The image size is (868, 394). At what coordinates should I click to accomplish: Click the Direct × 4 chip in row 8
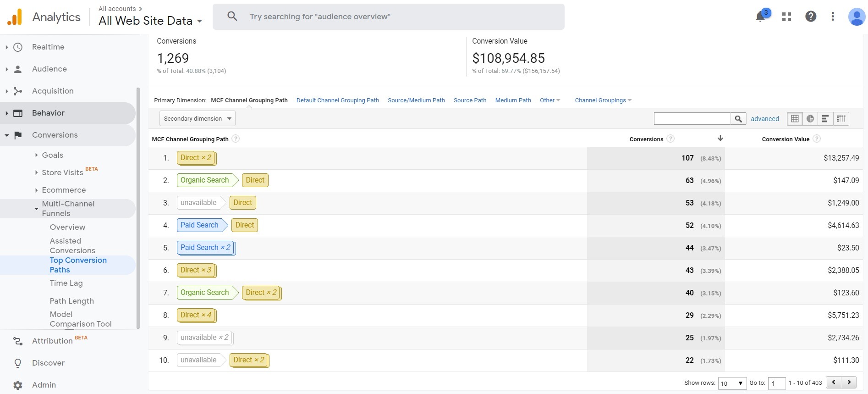pos(196,315)
